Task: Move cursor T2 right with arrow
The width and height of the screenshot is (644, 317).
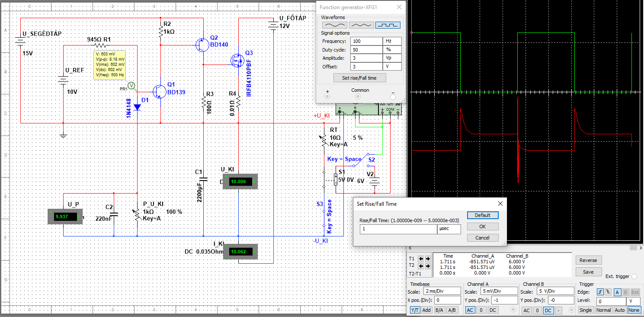Action: (x=428, y=265)
